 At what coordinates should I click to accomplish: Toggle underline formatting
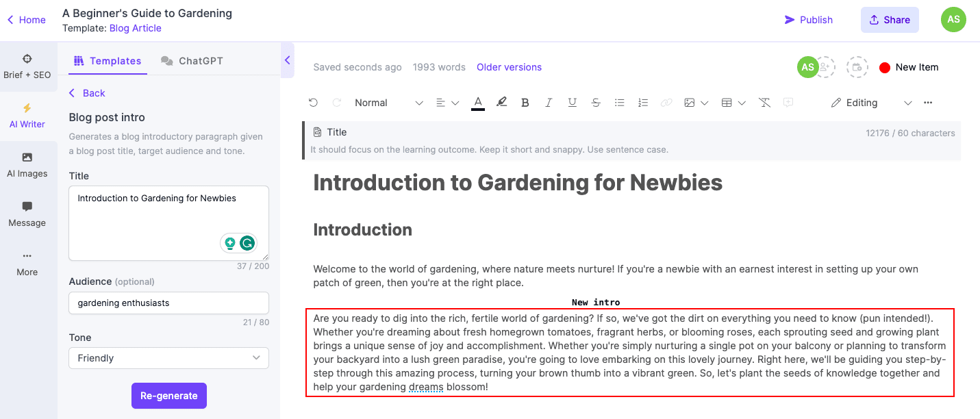572,103
